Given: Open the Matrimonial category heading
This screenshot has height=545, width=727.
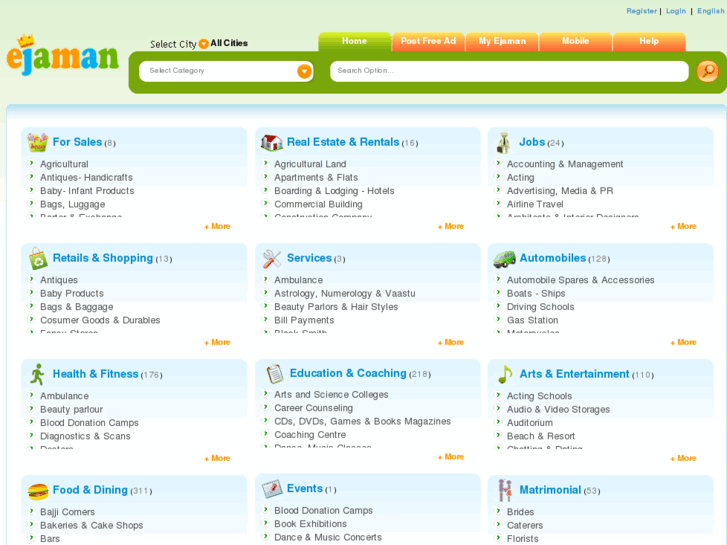Looking at the screenshot, I should [550, 490].
